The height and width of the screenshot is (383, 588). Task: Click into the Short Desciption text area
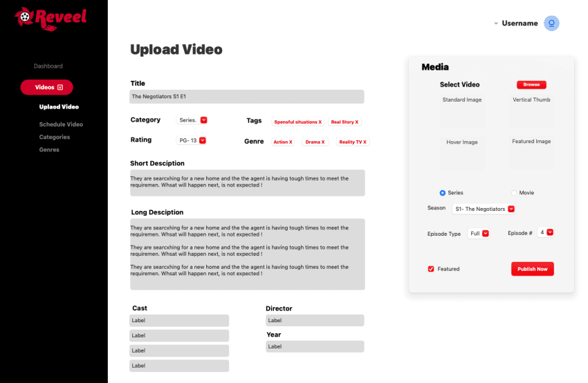[248, 183]
